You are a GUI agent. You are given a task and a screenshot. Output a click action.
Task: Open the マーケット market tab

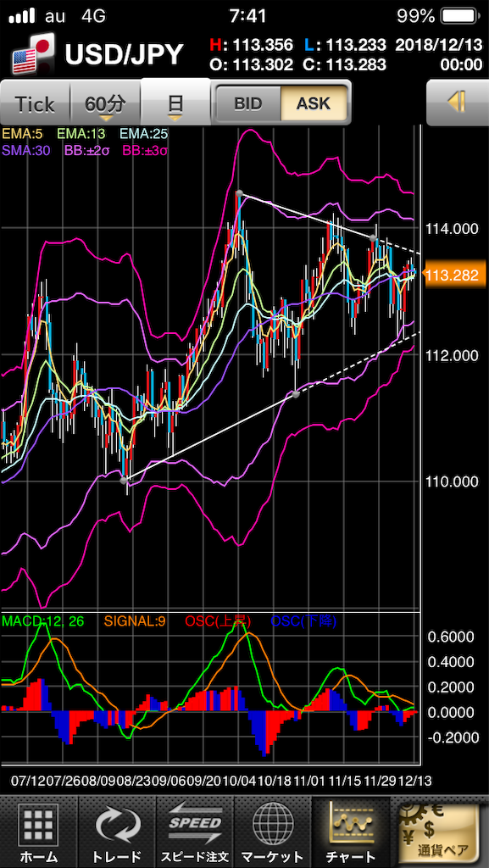(273, 832)
